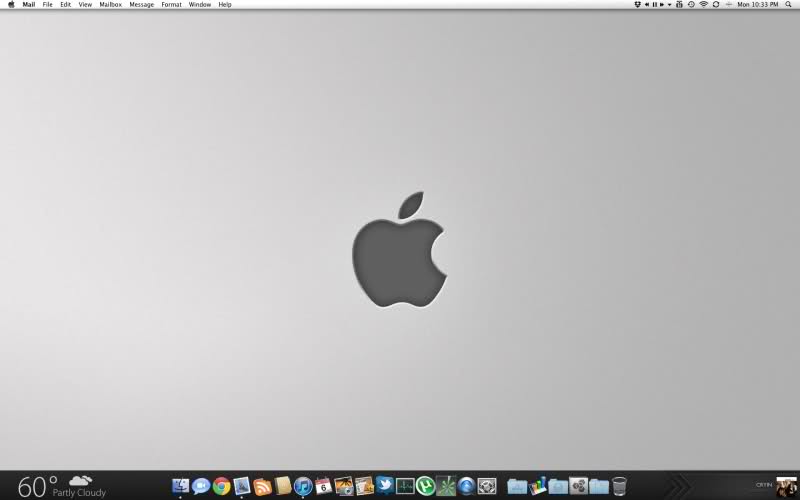The image size is (800, 500).
Task: Open the Wi-Fi status menu
Action: pyautogui.click(x=704, y=4)
